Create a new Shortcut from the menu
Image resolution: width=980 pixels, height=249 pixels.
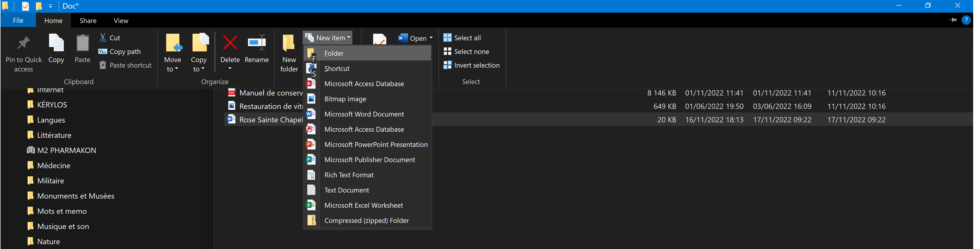tap(336, 68)
